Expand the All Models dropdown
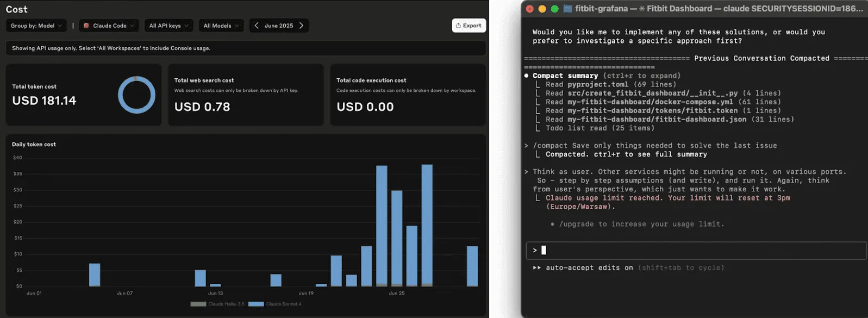Screen dimensions: 868x318 pos(221,26)
